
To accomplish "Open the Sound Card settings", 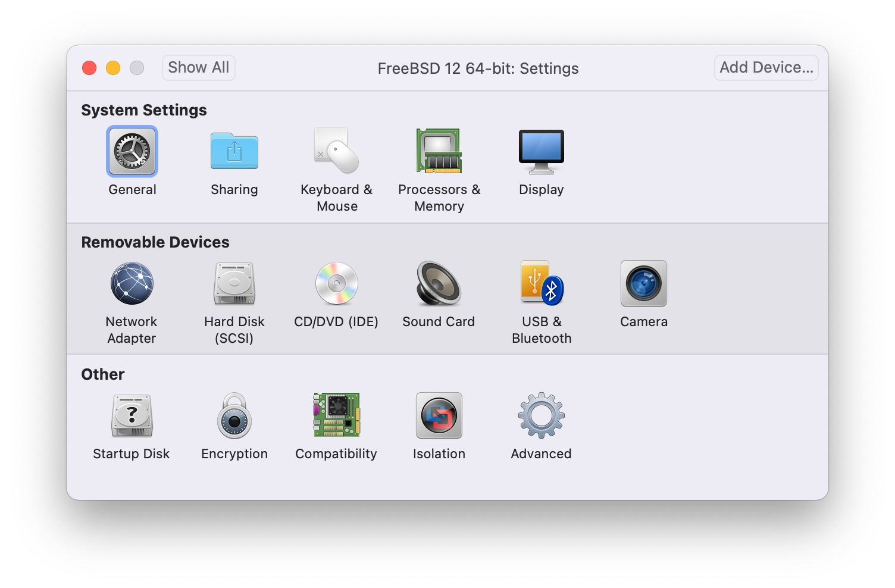I will (x=439, y=283).
